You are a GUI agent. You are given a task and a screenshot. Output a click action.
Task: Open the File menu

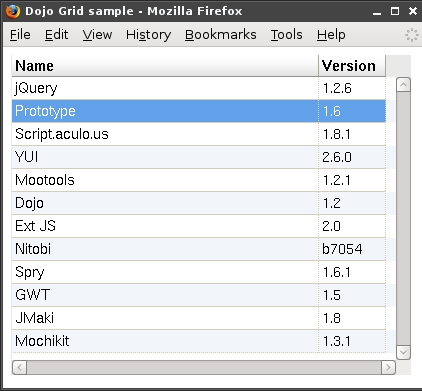(x=20, y=35)
